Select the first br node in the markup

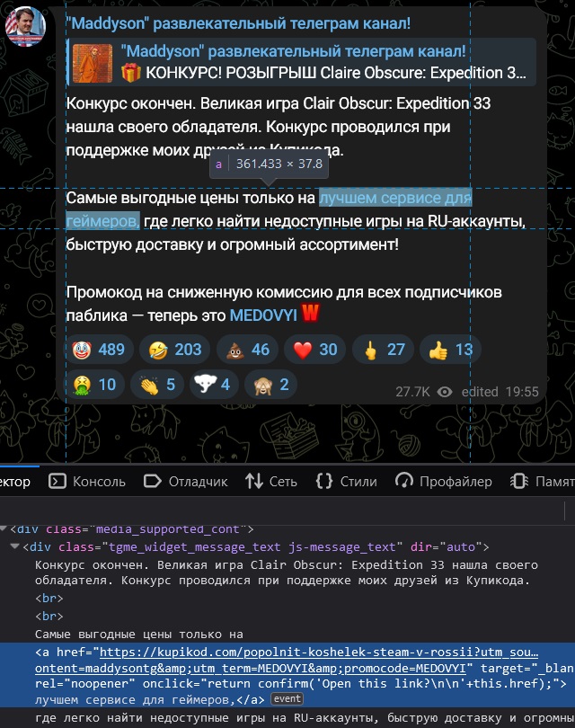tap(49, 599)
